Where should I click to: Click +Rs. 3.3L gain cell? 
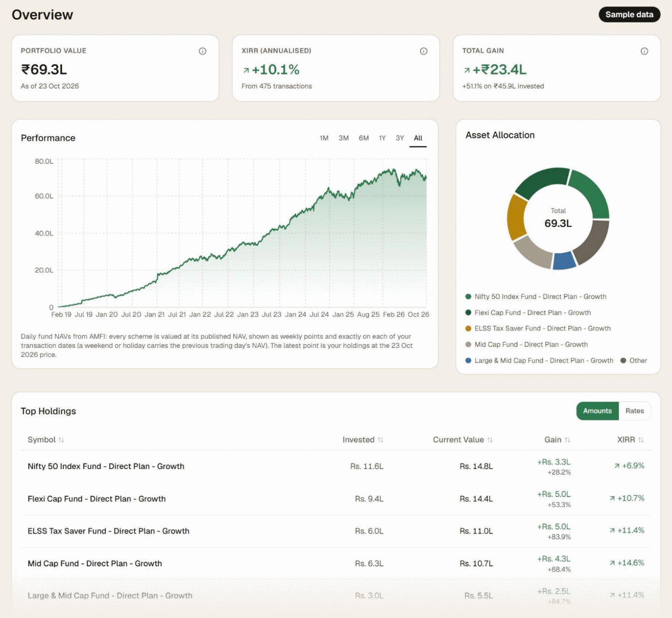[x=554, y=462]
